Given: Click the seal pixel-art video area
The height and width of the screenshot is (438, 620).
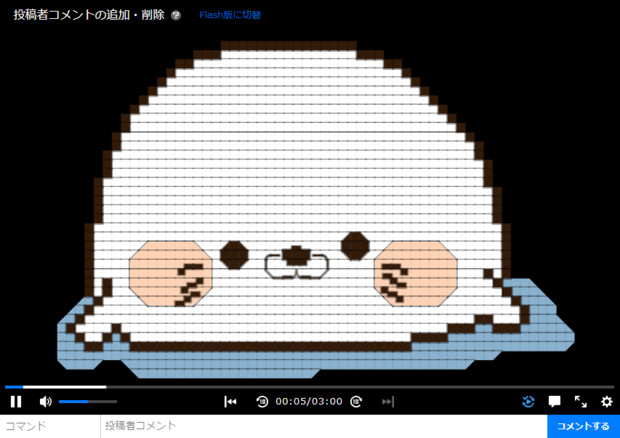Looking at the screenshot, I should click(x=310, y=210).
